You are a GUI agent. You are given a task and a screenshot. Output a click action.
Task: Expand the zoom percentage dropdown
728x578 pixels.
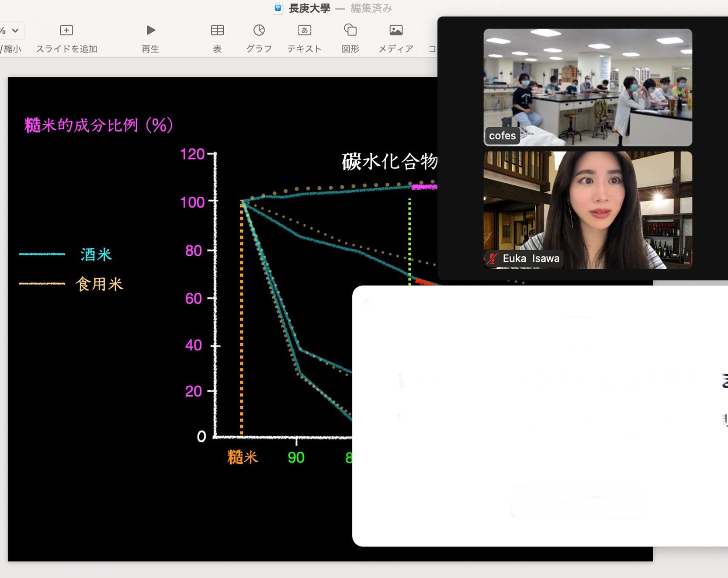(x=15, y=31)
